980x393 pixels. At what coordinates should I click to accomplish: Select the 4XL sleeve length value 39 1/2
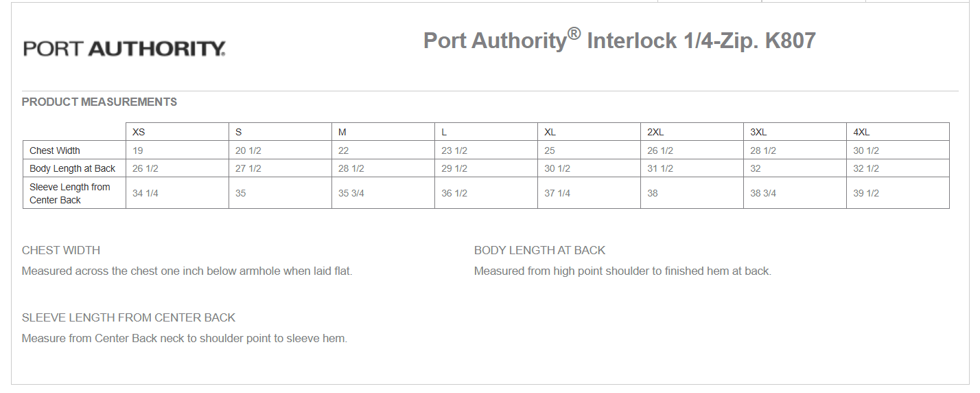click(x=866, y=193)
